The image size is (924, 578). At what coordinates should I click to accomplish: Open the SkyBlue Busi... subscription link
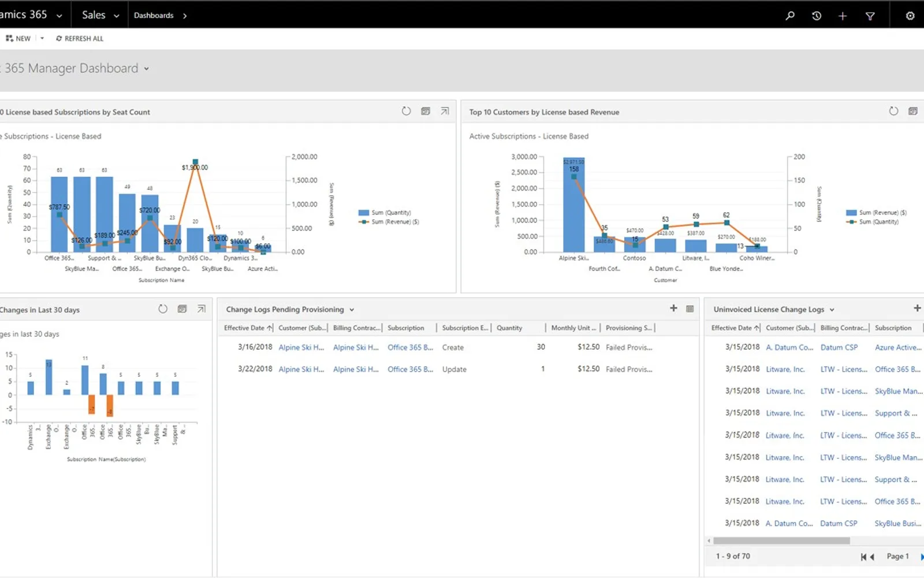click(x=898, y=523)
